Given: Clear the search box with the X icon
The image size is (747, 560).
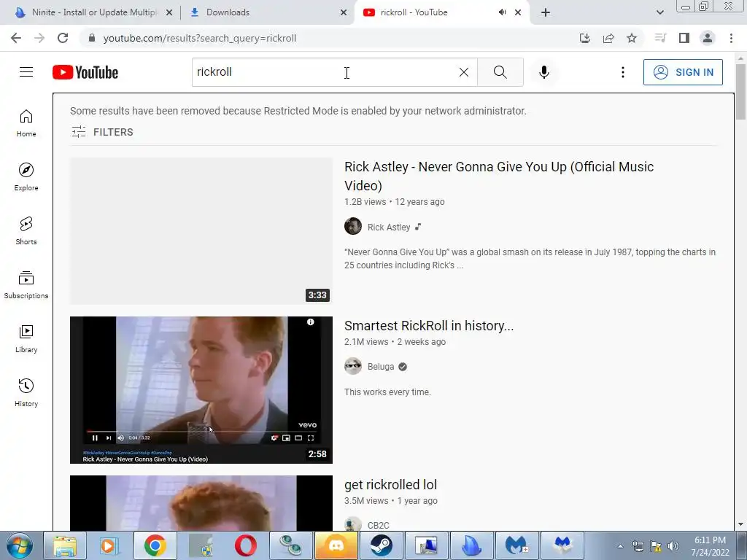Looking at the screenshot, I should pyautogui.click(x=463, y=72).
